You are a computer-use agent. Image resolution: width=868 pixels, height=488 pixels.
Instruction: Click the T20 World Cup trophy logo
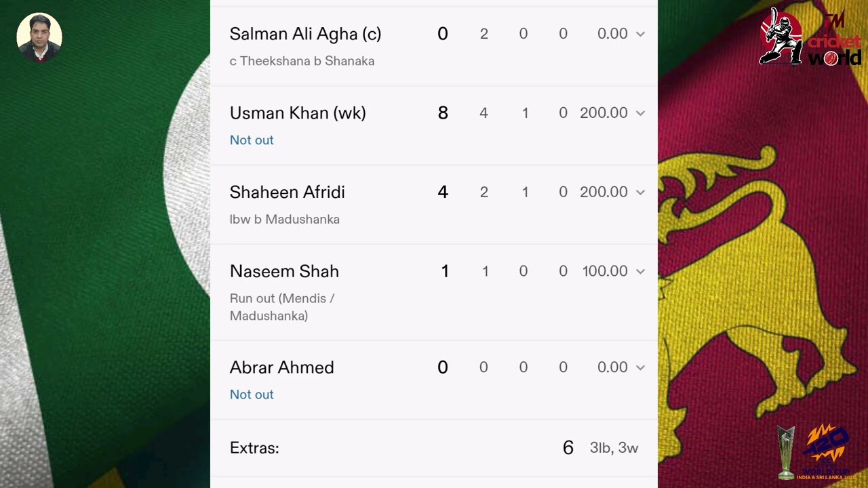814,452
